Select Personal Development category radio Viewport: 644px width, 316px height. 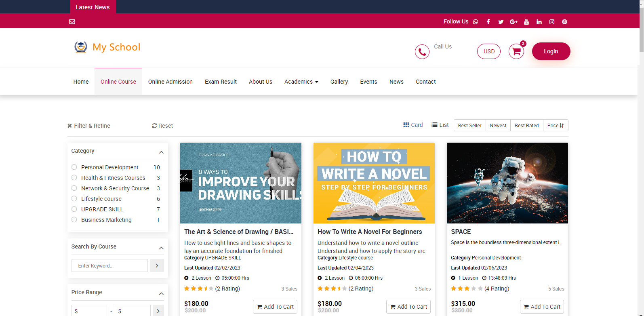[74, 167]
